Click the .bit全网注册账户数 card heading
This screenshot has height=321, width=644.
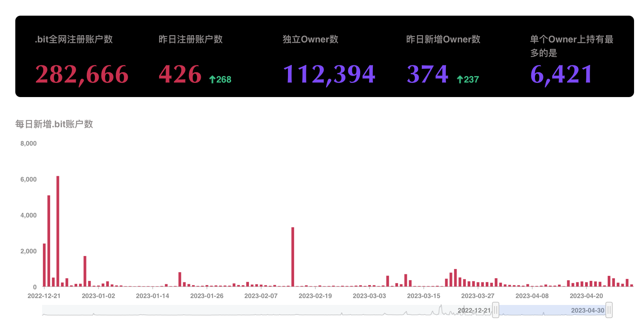point(74,39)
